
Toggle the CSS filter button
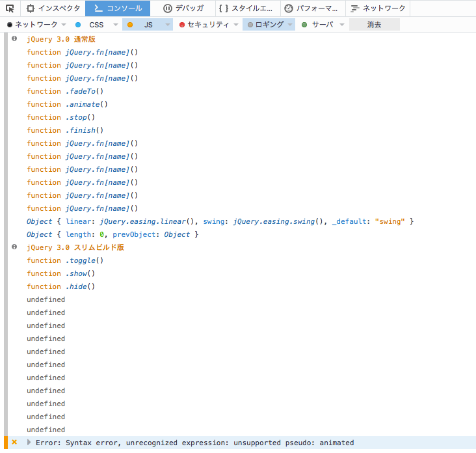(x=92, y=25)
